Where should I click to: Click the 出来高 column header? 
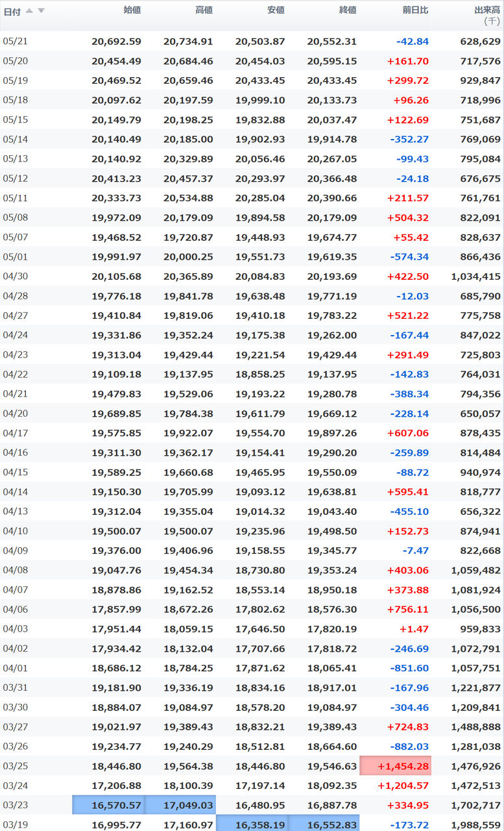[x=487, y=10]
